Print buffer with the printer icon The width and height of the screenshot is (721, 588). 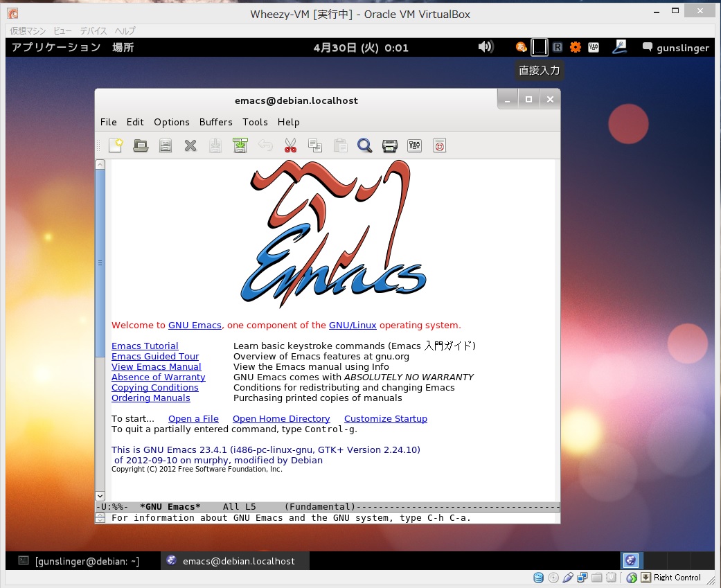coord(389,145)
